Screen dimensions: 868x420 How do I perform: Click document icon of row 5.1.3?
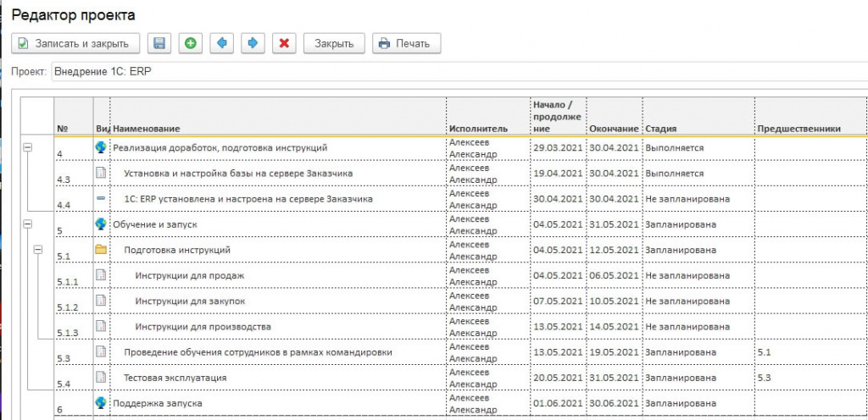click(101, 325)
